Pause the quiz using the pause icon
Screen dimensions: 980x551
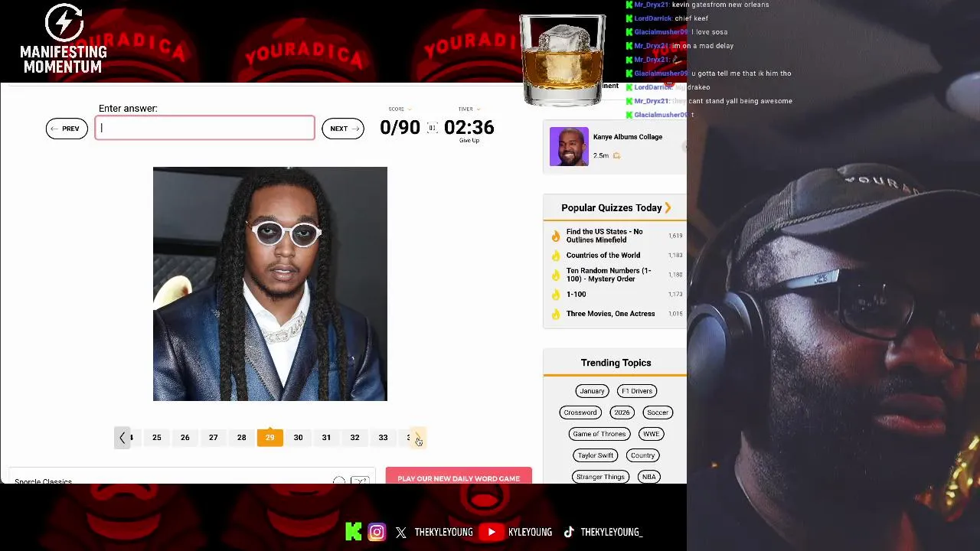click(432, 129)
